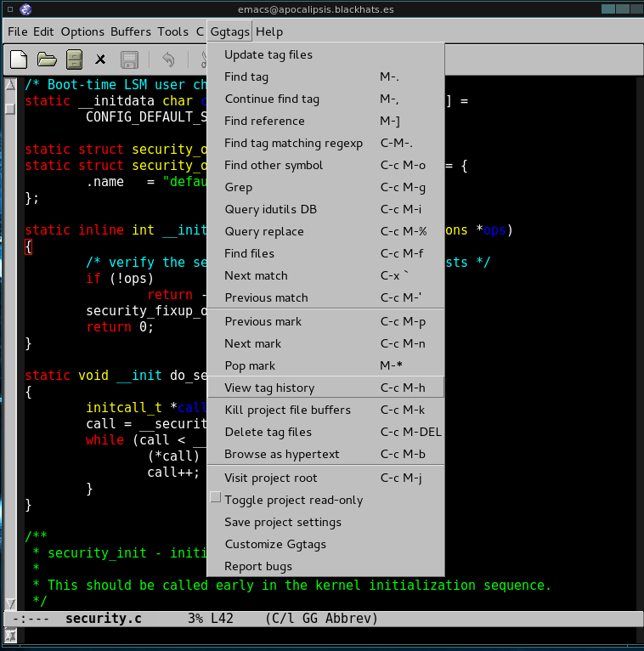Viewport: 644px width, 651px height.
Task: Click the 'if (!ops)' code line
Action: point(120,279)
